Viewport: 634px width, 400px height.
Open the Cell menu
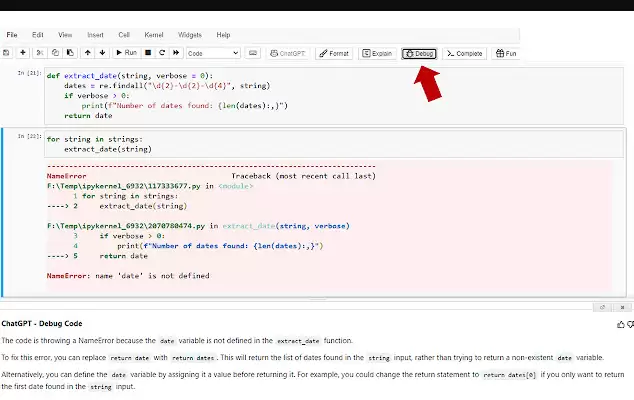[x=124, y=35]
